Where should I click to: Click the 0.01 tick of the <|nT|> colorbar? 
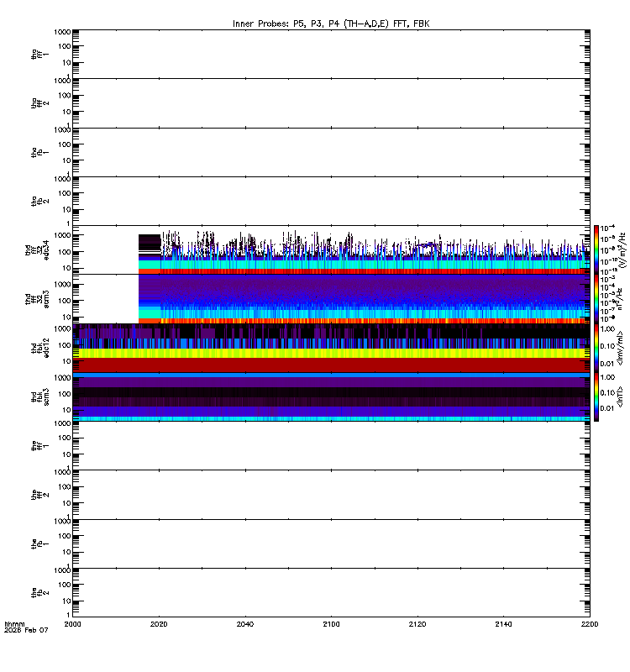coord(607,408)
